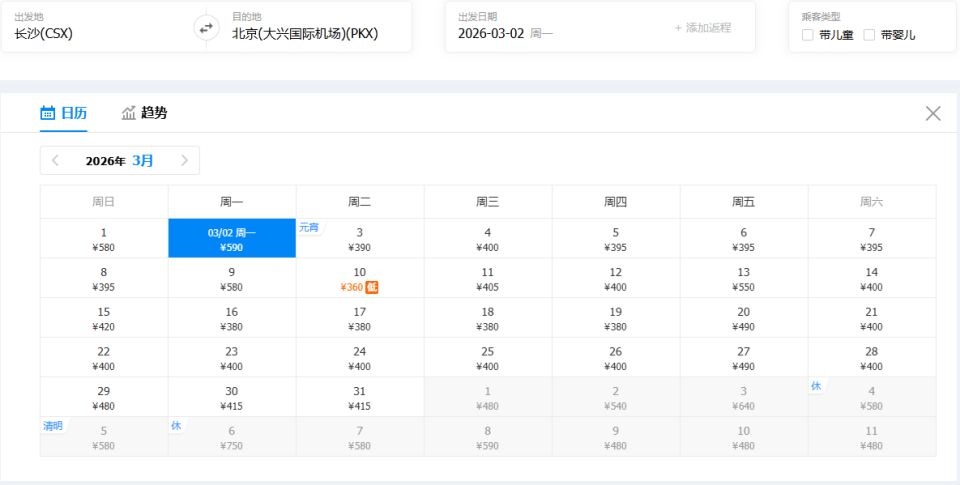The image size is (960, 485).
Task: Pick March 22 priced ¥400
Action: click(x=104, y=358)
